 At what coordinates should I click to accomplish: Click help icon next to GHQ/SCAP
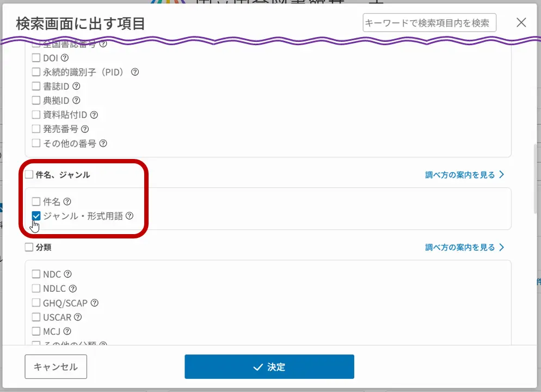click(x=94, y=303)
